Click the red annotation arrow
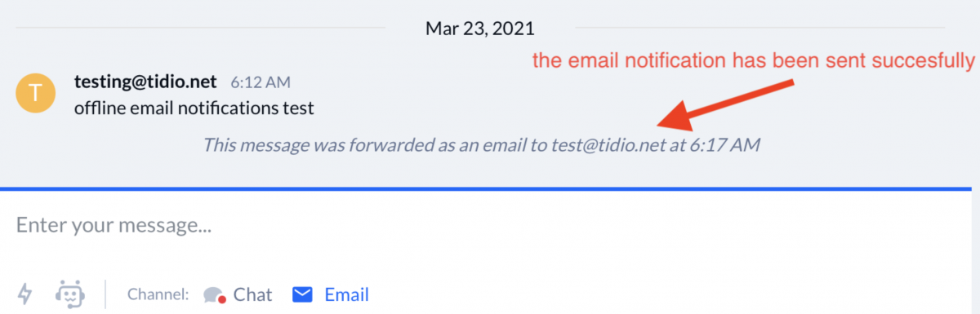The image size is (980, 314). point(728,104)
